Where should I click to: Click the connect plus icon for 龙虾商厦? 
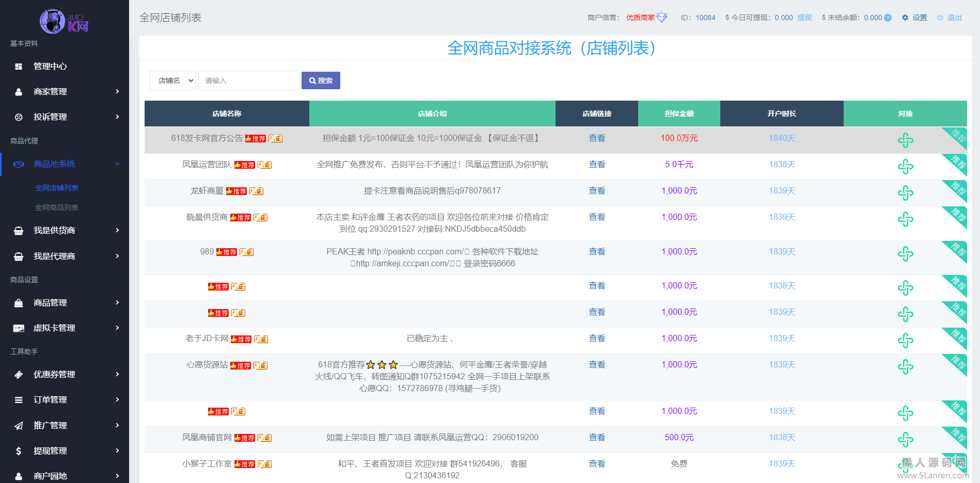point(905,193)
